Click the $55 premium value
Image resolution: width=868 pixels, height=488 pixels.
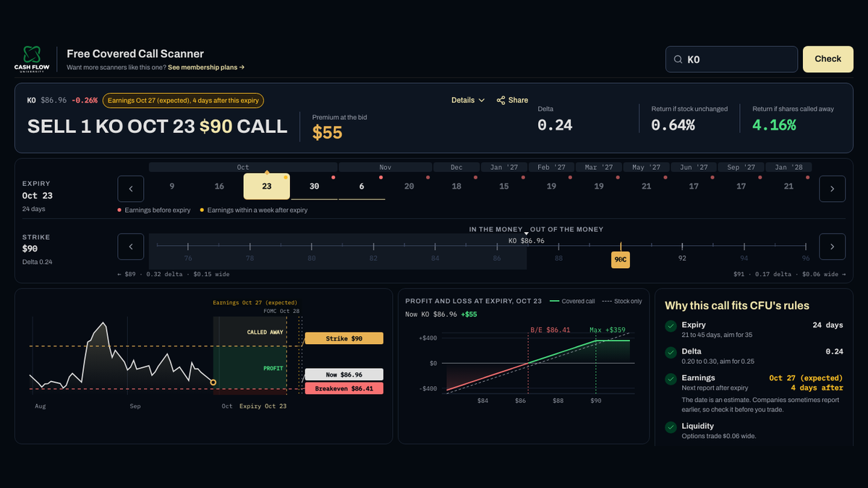pyautogui.click(x=327, y=132)
